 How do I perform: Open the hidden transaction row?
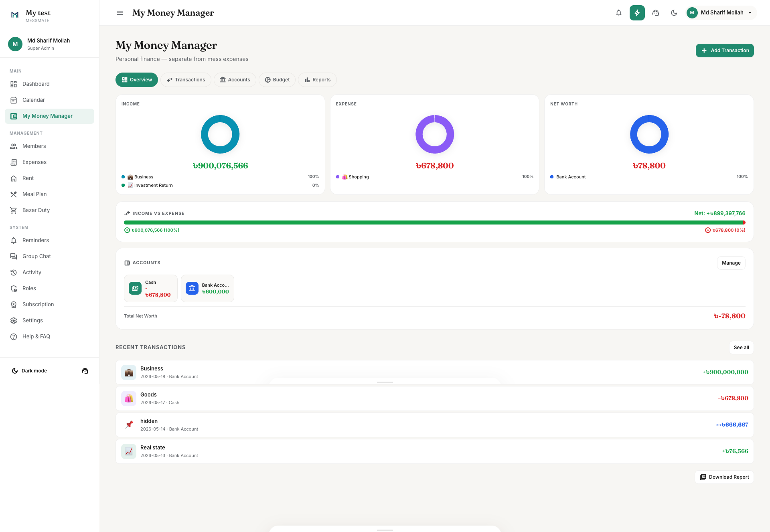[435, 425]
